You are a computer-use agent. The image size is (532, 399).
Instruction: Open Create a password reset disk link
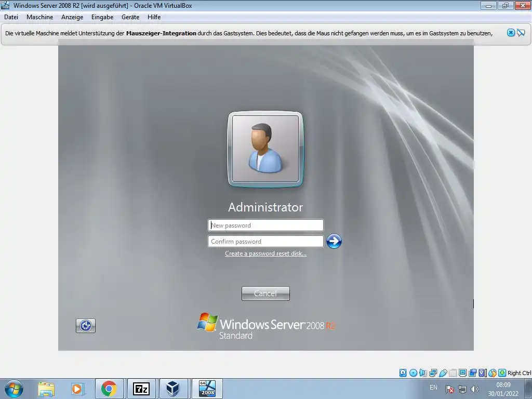point(265,254)
